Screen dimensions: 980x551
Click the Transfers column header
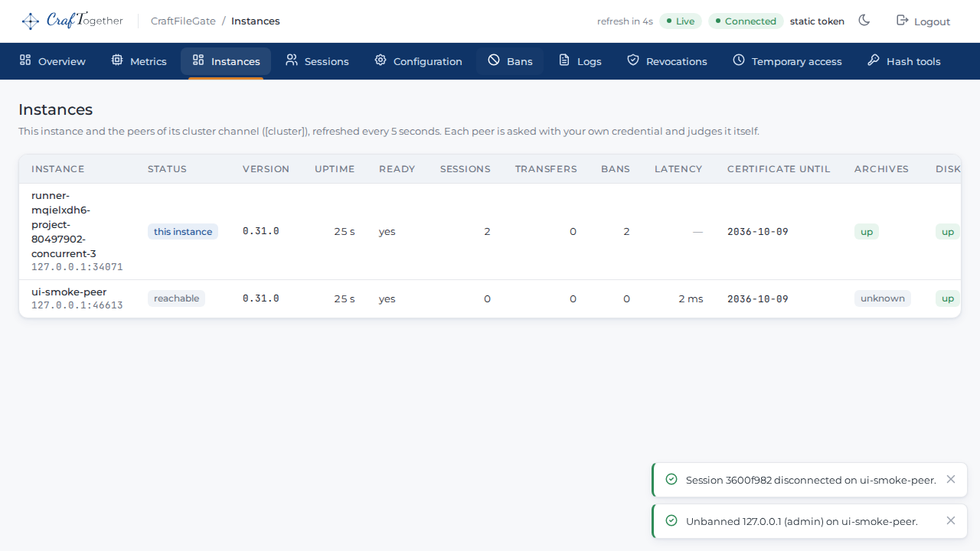(546, 169)
